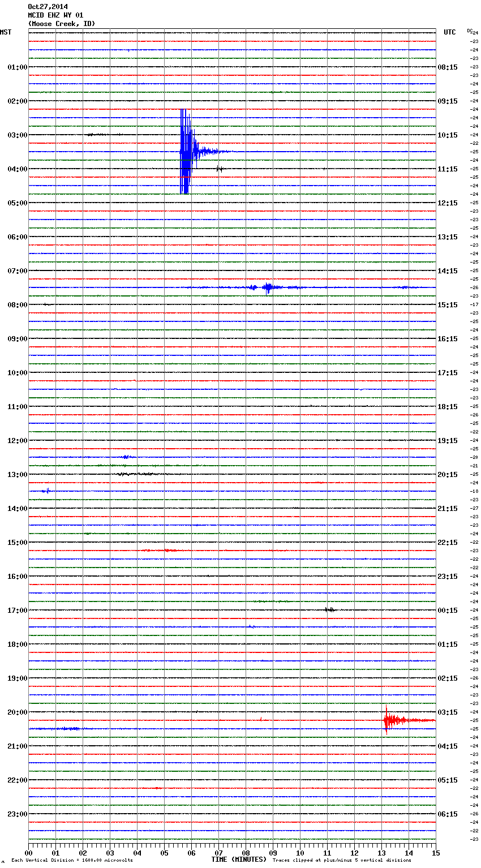The height and width of the screenshot is (868, 481).
Task: Click the 14:15 UTC time label
Action: [448, 271]
